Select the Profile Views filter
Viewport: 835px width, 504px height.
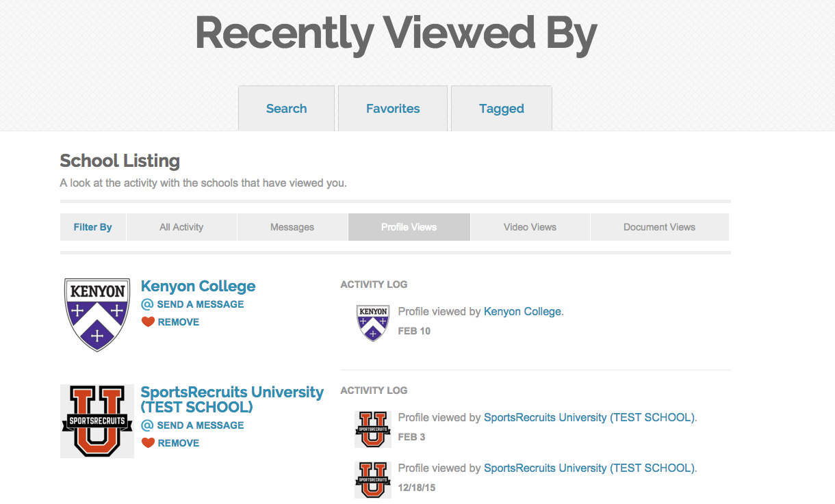click(x=409, y=227)
